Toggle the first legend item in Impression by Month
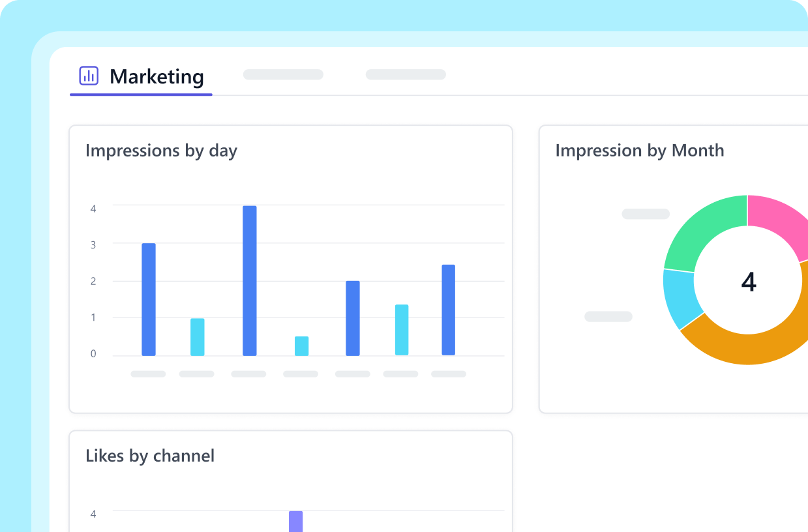This screenshot has width=808, height=532. [x=645, y=214]
